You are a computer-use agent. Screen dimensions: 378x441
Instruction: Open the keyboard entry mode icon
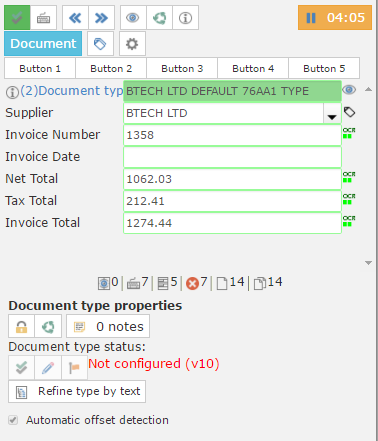coord(43,18)
